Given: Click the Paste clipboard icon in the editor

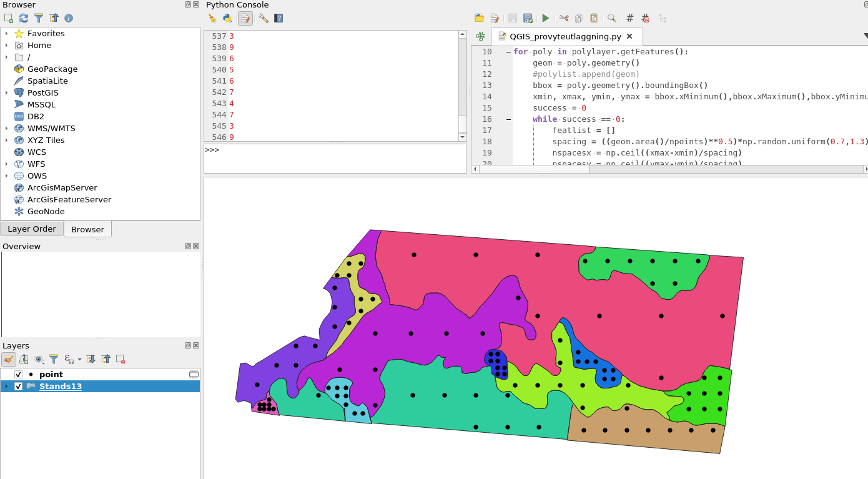Looking at the screenshot, I should tap(594, 18).
